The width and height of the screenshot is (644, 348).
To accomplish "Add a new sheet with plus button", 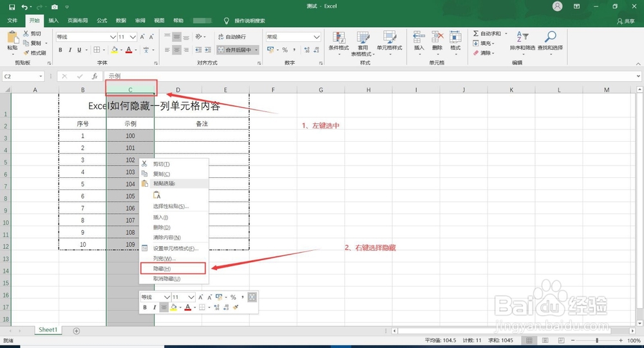I will pos(77,331).
